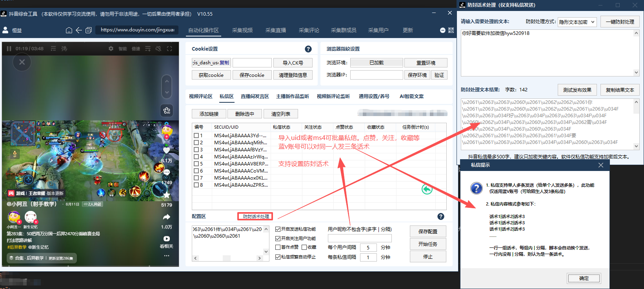Open the 防封处理方式 dropdown
Viewport: 644px width, 289px height.
tap(577, 22)
